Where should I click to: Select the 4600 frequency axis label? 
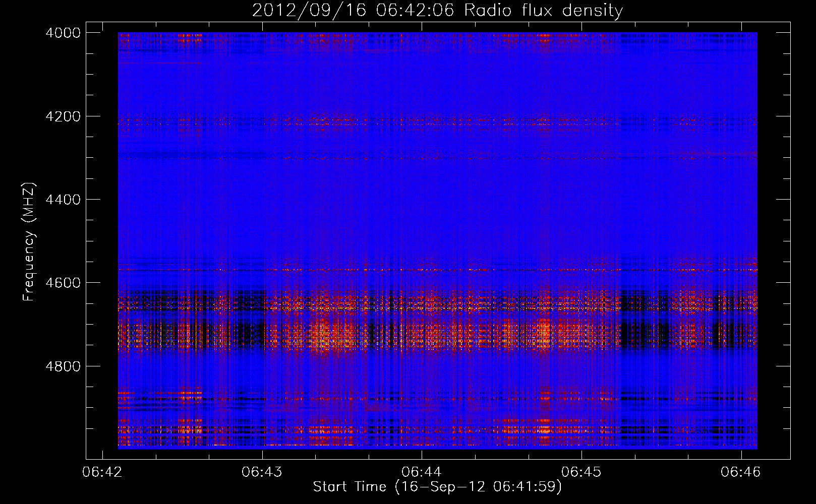point(63,283)
